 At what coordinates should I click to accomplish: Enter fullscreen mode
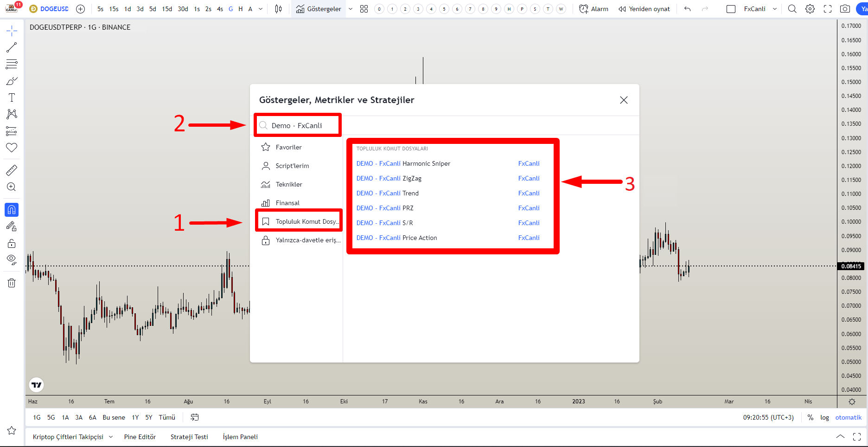[828, 9]
